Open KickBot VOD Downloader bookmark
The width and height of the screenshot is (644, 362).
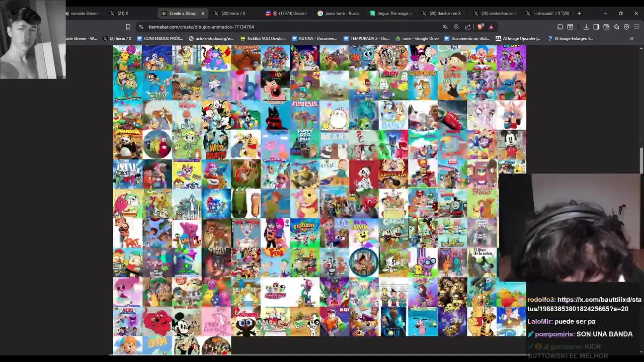(x=263, y=38)
